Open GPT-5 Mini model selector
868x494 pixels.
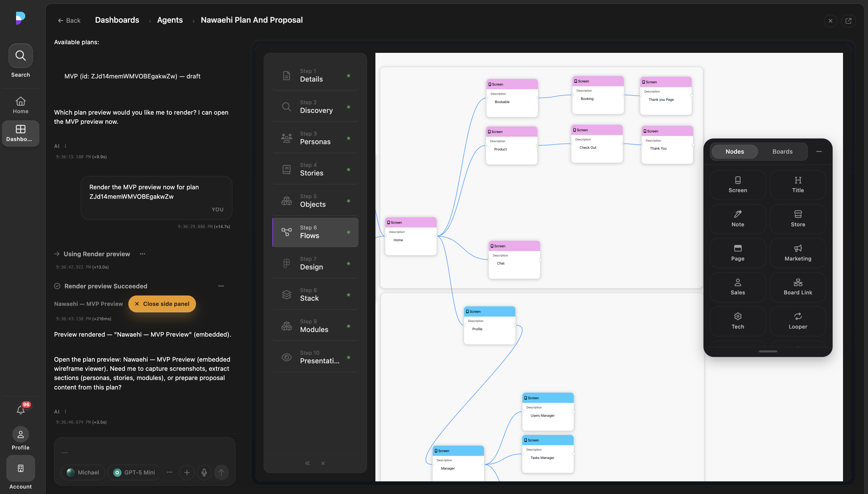click(134, 472)
